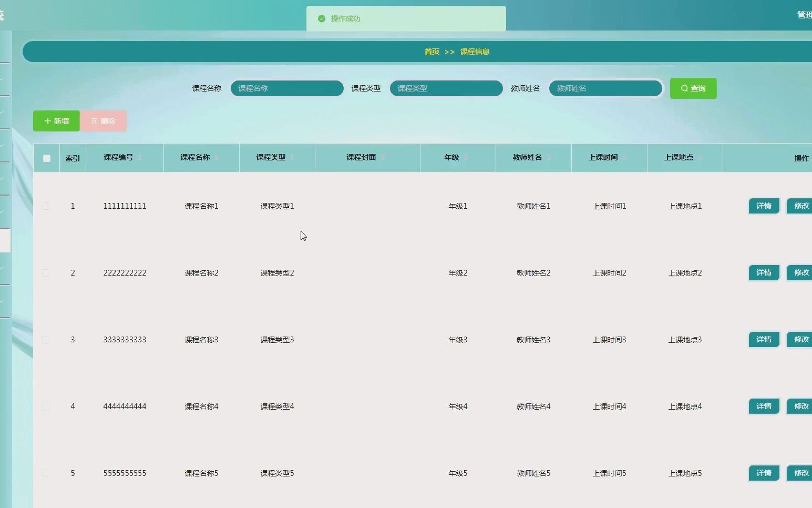This screenshot has height=508, width=812.
Task: Click 修改 for 课程名称3
Action: (799, 339)
